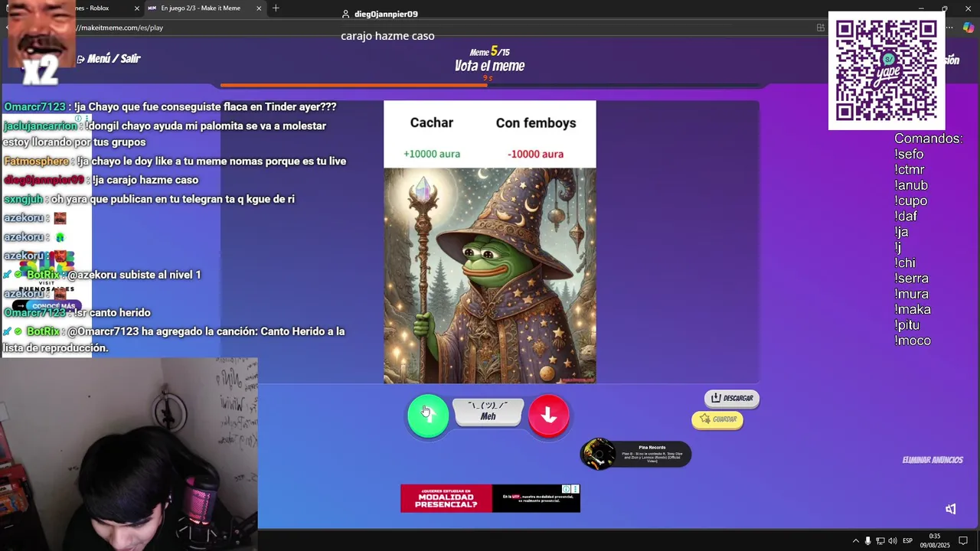Click the Vota el meme heading
The image size is (980, 551).
coord(489,66)
